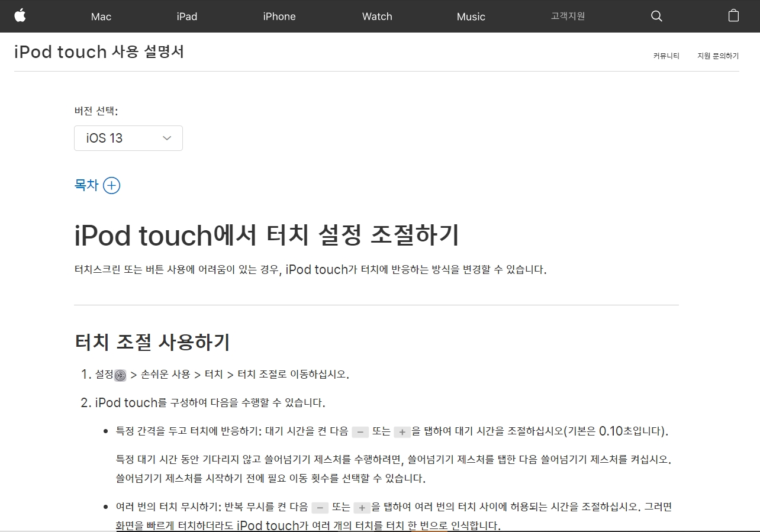760x532 pixels.
Task: Click the Apple logo icon
Action: click(20, 15)
